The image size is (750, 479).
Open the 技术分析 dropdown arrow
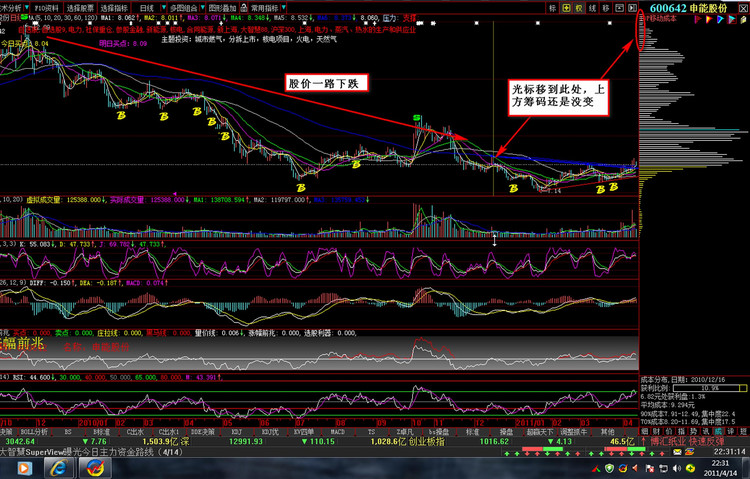pos(27,8)
